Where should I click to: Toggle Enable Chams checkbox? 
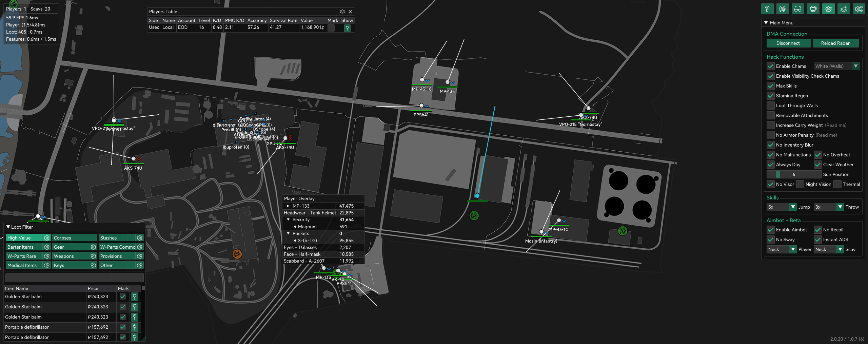pos(771,66)
